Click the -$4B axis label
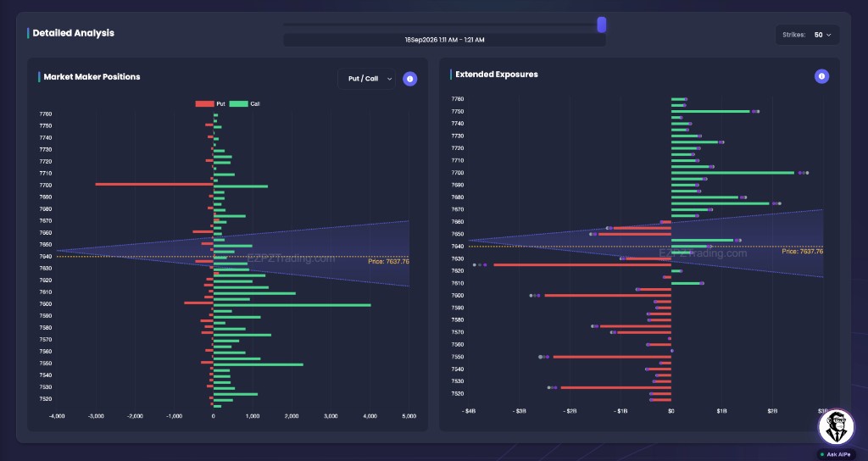 [x=469, y=411]
